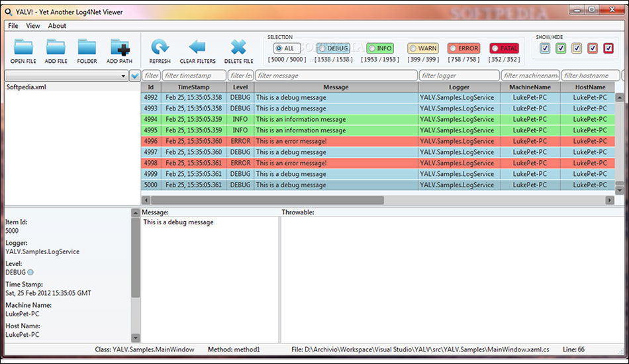The width and height of the screenshot is (629, 364).
Task: Select ERROR log row 4996
Action: pyautogui.click(x=378, y=141)
